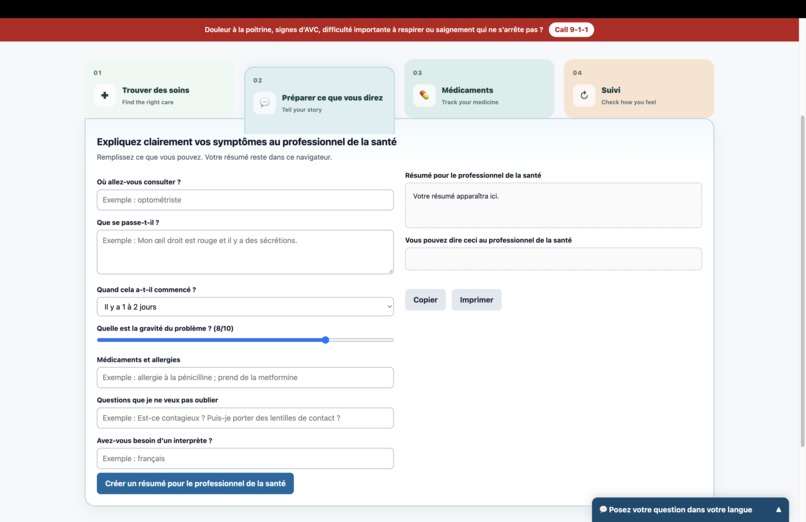The height and width of the screenshot is (522, 806).
Task: Focus the Médicaments et allergies field
Action: tap(245, 378)
